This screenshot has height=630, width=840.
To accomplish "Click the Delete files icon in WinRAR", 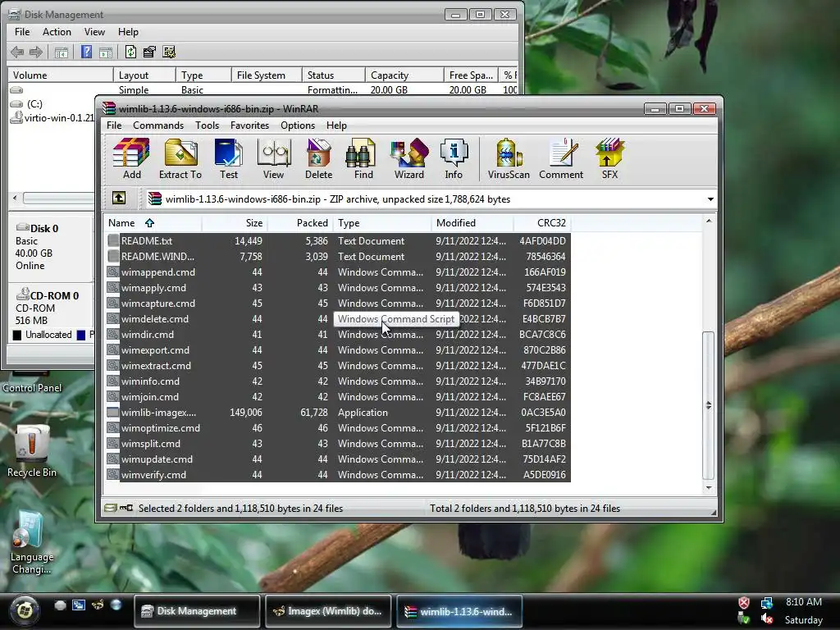I will [x=318, y=158].
